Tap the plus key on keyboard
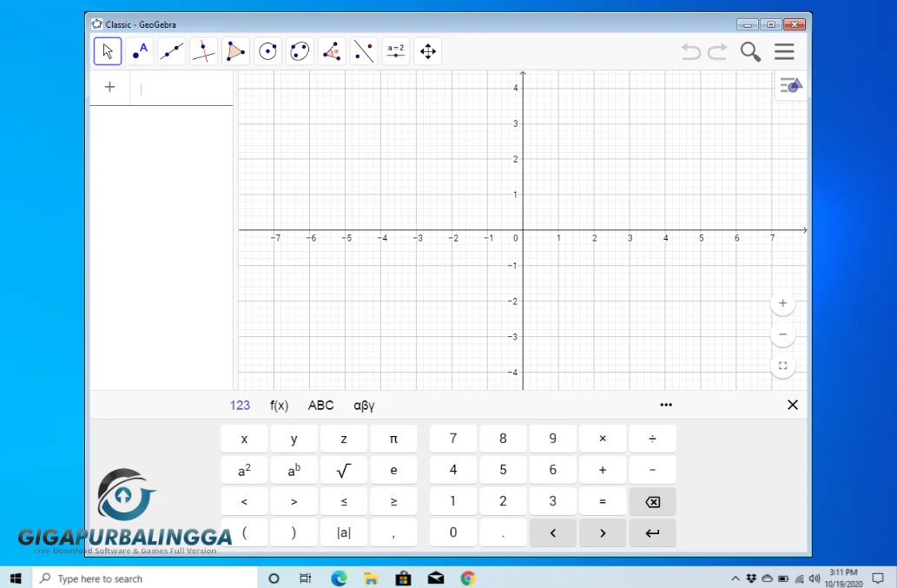Viewport: 897px width, 588px height. pyautogui.click(x=603, y=470)
